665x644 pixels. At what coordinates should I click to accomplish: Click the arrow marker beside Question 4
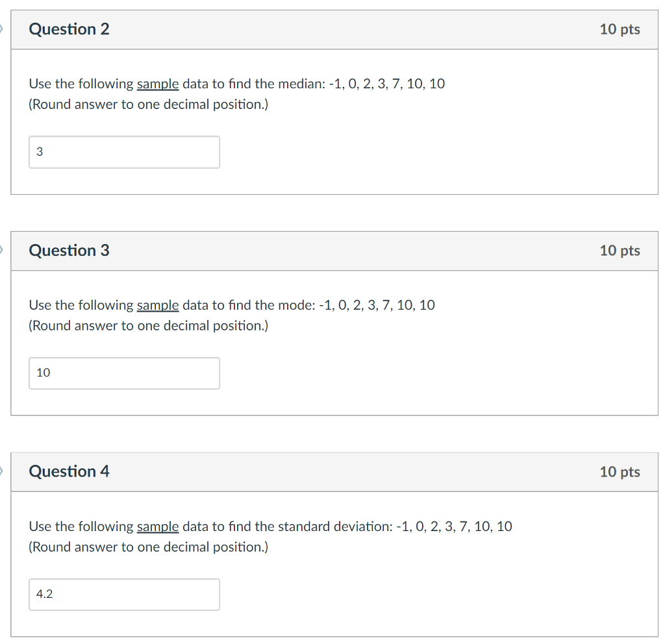click(2, 471)
